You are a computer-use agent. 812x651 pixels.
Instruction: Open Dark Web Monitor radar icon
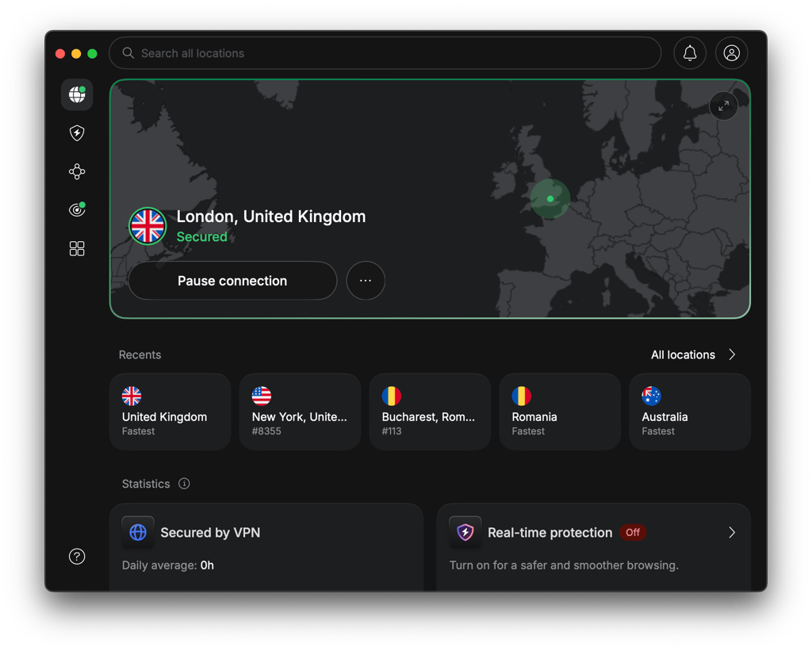[77, 209]
